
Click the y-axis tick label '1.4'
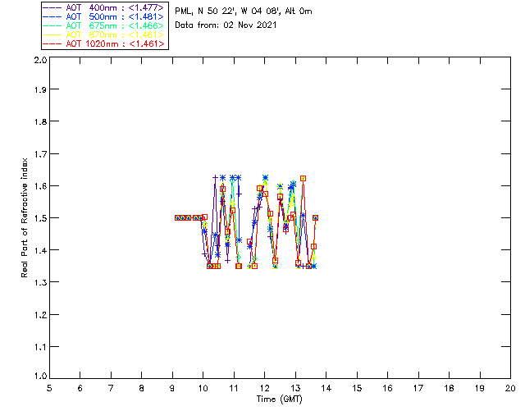pyautogui.click(x=40, y=250)
